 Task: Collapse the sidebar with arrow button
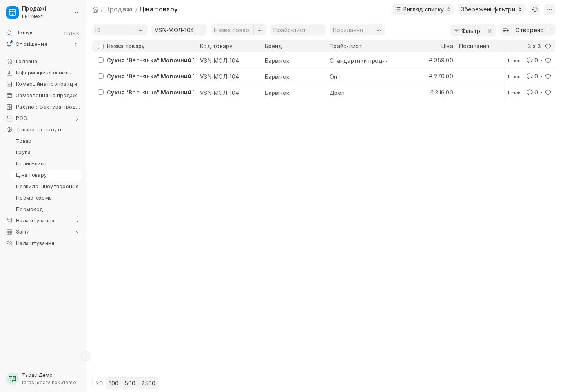coord(86,356)
